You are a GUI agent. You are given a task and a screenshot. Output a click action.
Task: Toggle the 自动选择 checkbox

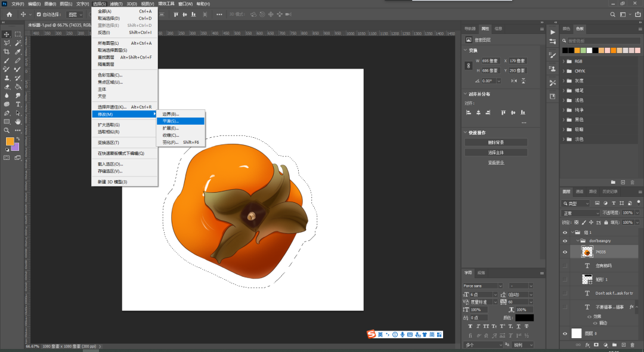39,14
